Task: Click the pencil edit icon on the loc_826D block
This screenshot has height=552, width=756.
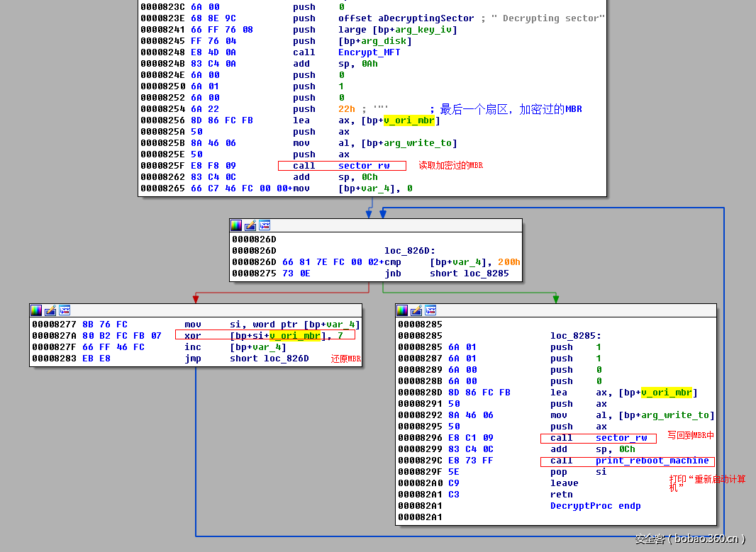Action: click(x=250, y=225)
